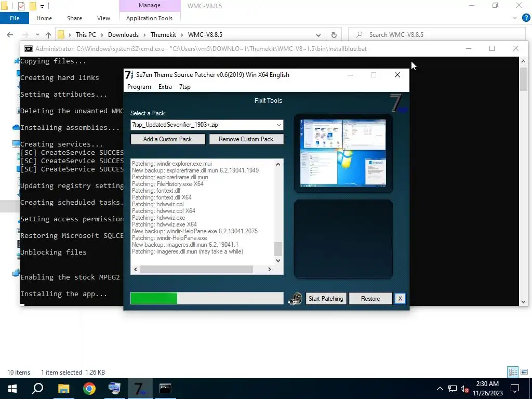Open the File tab in Explorer

click(14, 18)
